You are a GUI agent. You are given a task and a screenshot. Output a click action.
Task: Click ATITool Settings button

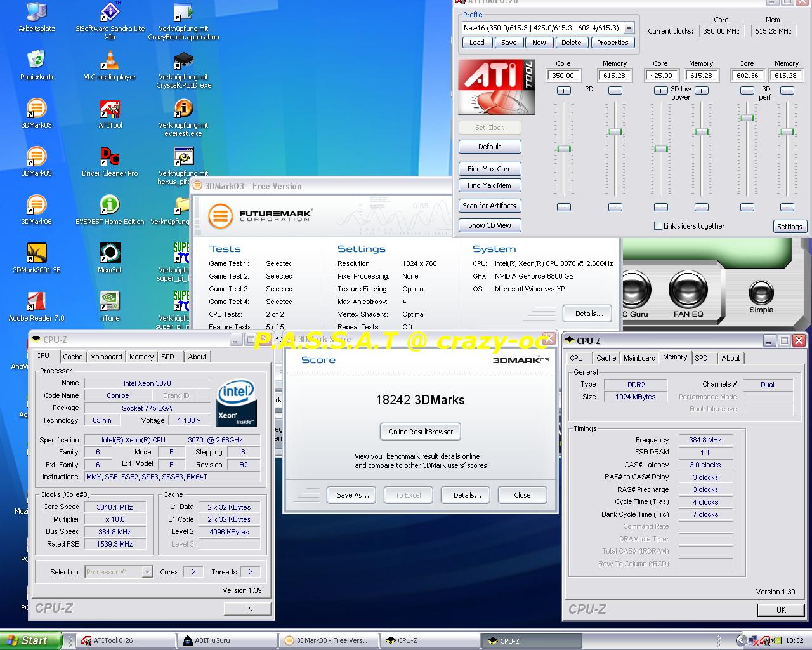(790, 227)
